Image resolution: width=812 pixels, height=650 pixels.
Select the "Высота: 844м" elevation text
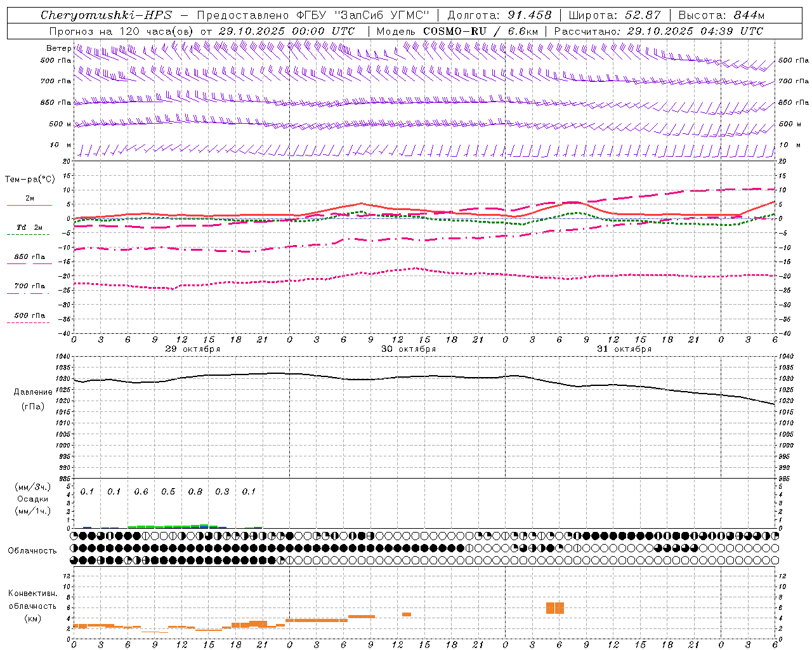(722, 15)
